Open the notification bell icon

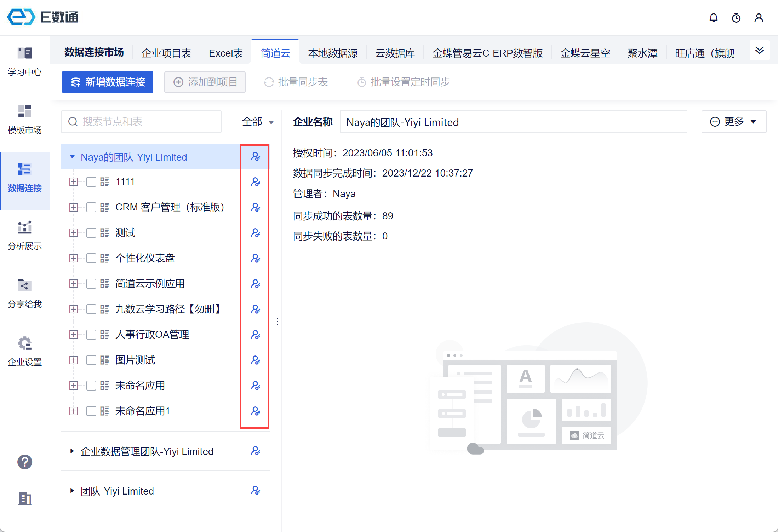(x=713, y=18)
